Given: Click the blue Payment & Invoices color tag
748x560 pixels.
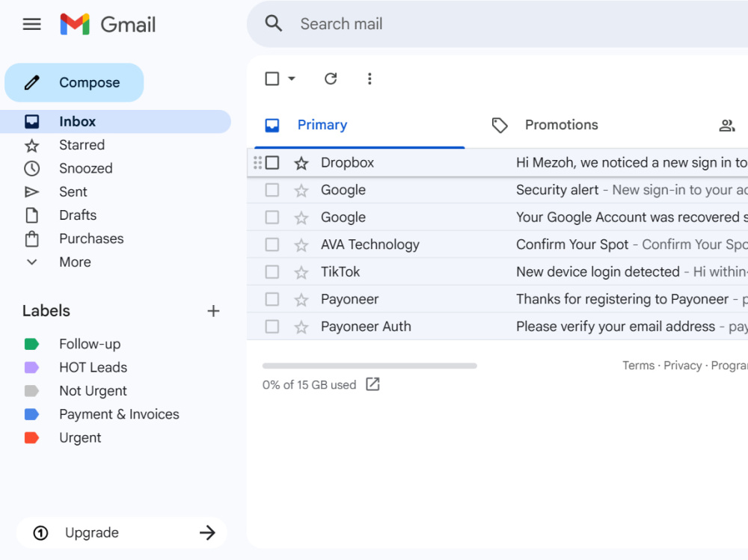Looking at the screenshot, I should [31, 414].
